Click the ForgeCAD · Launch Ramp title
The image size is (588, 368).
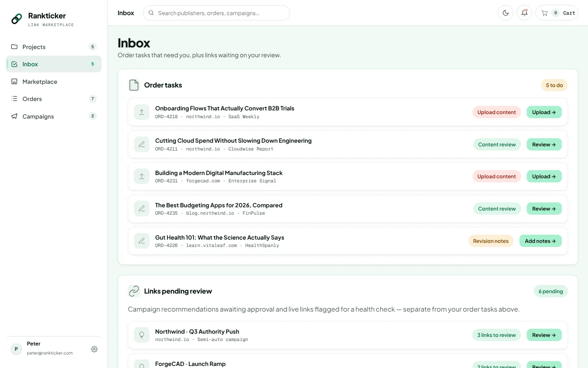coord(190,364)
